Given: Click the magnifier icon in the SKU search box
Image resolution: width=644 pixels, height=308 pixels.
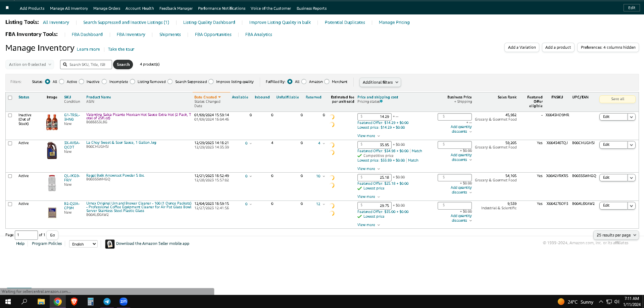Looking at the screenshot, I should [65, 64].
